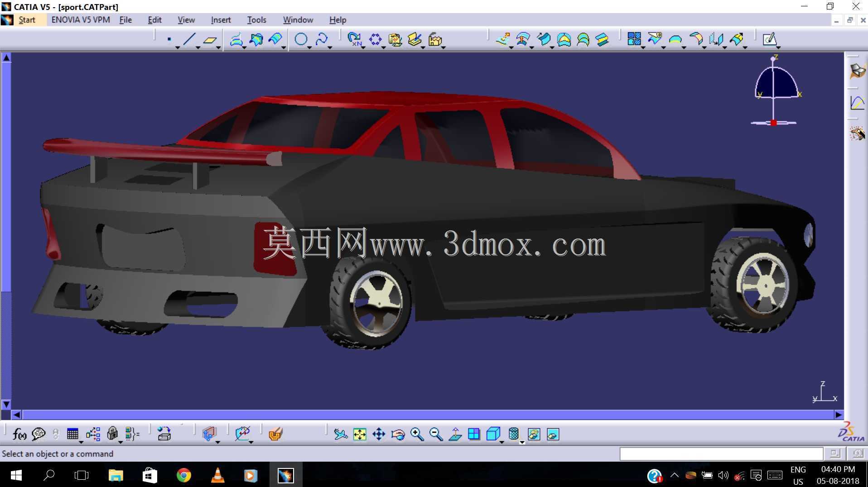
Task: Click the power input command field
Action: [x=721, y=454]
